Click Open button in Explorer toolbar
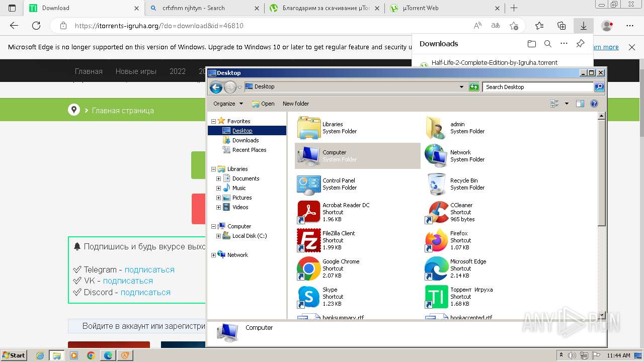This screenshot has height=362, width=644. coord(263,104)
